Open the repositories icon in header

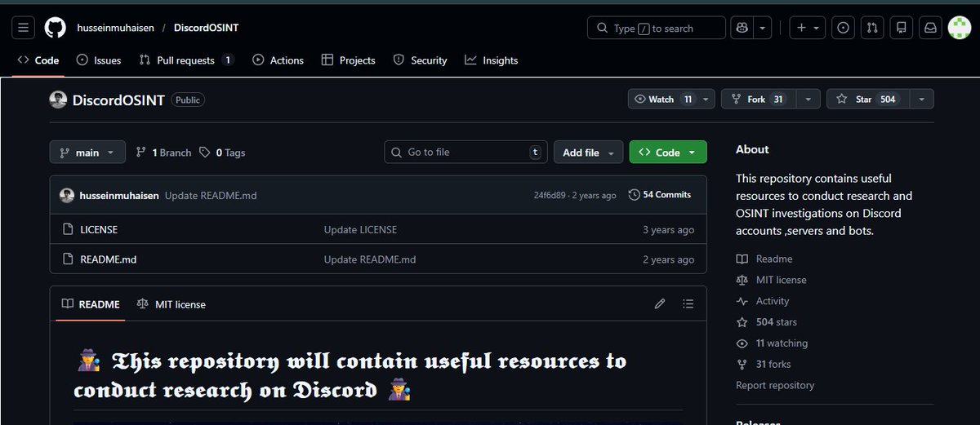coord(901,28)
